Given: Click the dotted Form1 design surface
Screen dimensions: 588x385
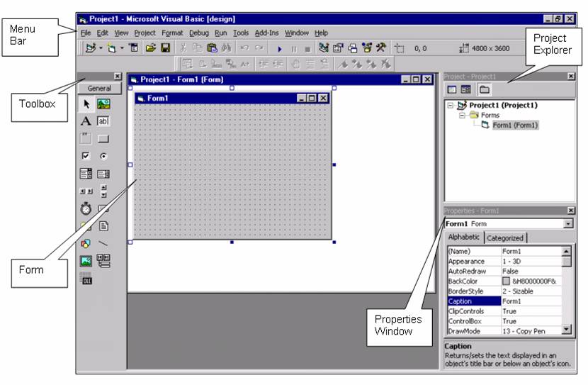Looking at the screenshot, I should (232, 171).
